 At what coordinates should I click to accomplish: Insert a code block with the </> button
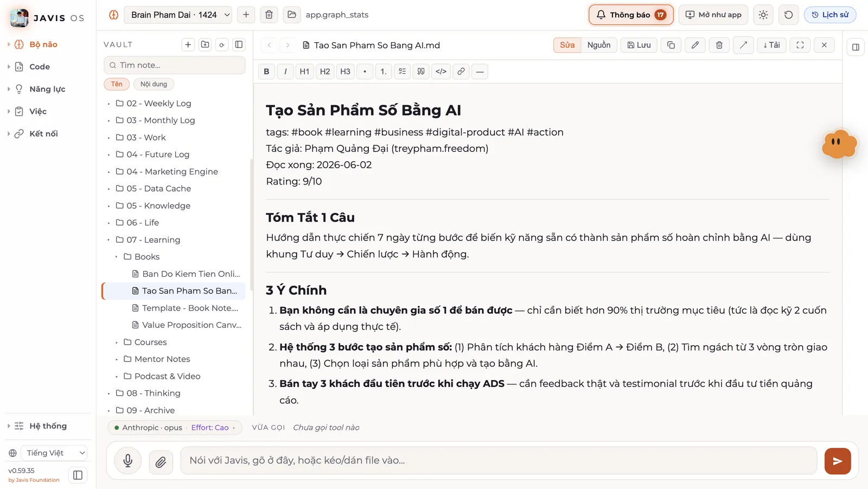coord(441,71)
